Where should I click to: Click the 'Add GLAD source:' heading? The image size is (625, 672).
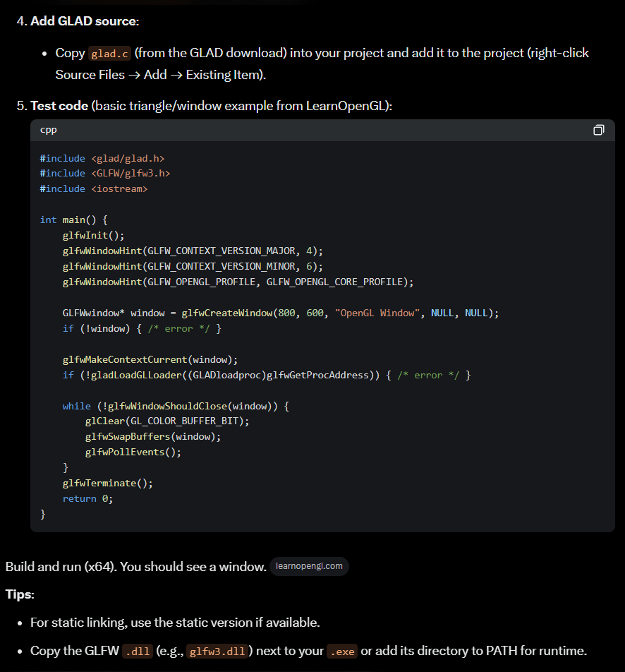85,21
